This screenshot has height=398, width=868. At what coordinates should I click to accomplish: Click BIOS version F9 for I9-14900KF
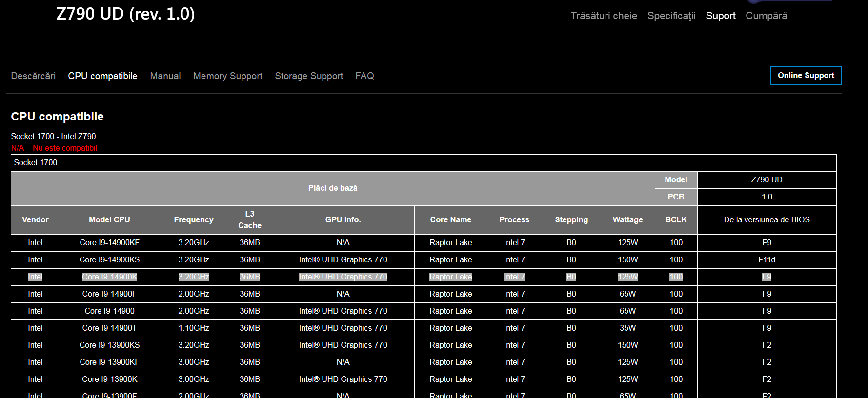pos(767,243)
